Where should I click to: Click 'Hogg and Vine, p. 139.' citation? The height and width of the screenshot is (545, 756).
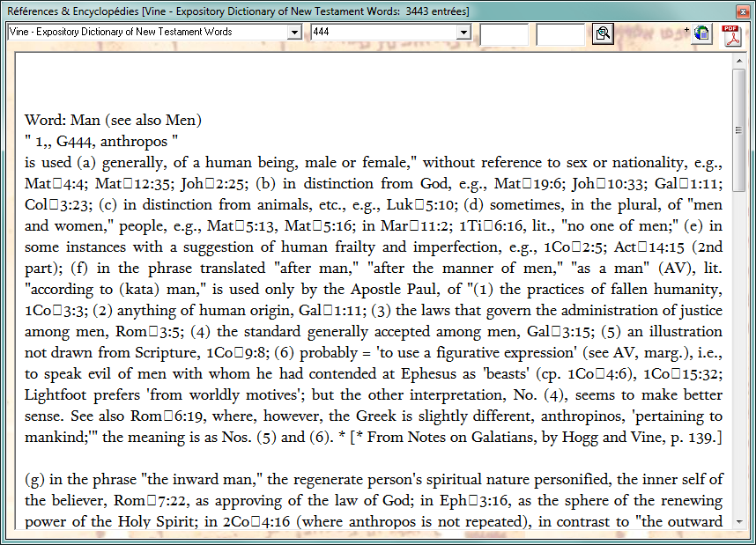(639, 437)
